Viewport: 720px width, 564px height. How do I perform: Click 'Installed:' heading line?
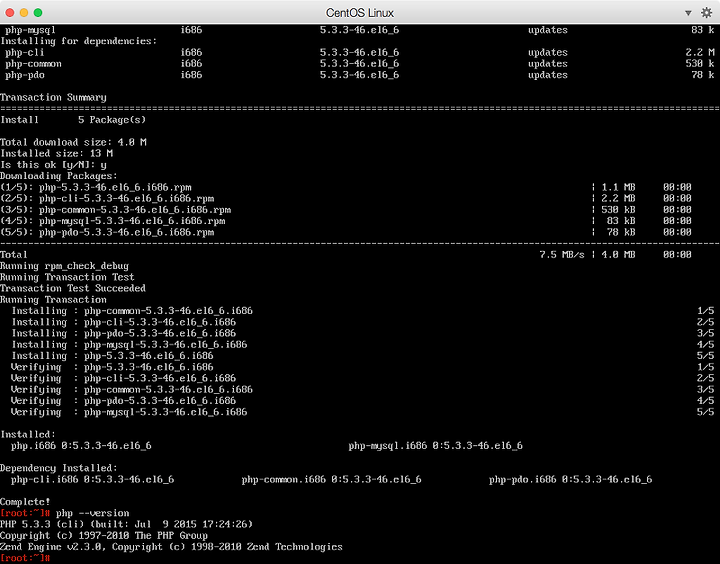[28, 434]
